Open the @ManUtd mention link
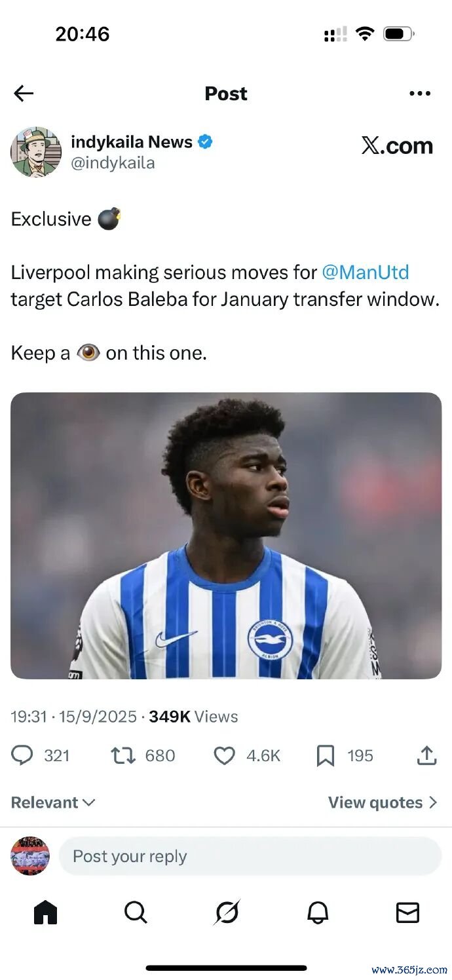This screenshot has width=452, height=980. (365, 272)
